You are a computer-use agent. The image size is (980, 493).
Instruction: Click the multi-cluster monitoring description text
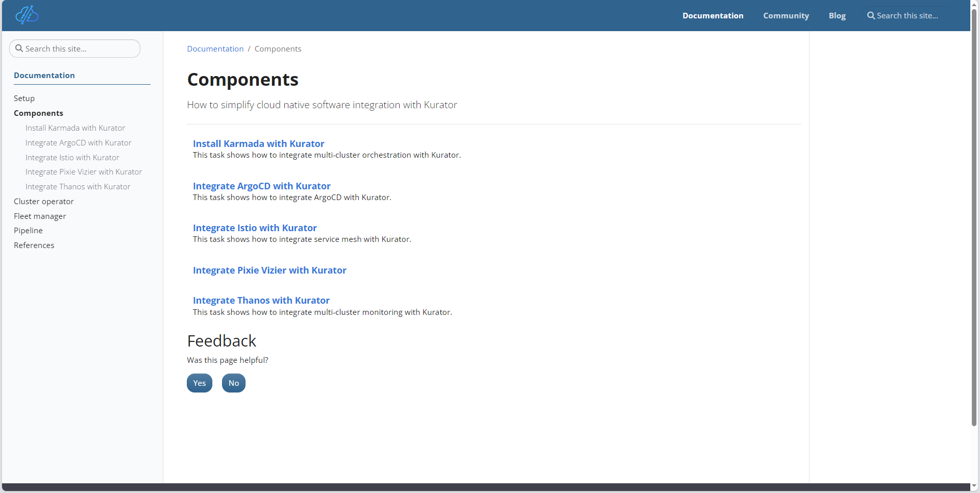point(322,312)
